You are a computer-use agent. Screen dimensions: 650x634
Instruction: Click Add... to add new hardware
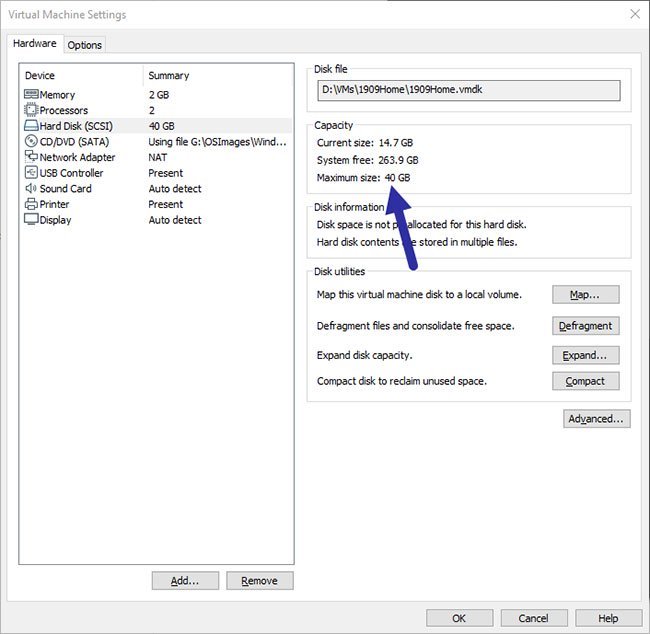pos(185,581)
